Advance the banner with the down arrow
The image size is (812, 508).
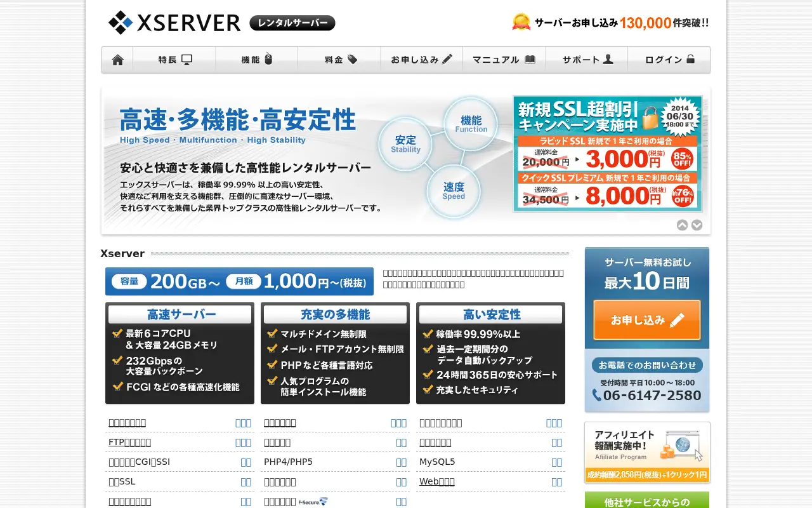pyautogui.click(x=697, y=225)
